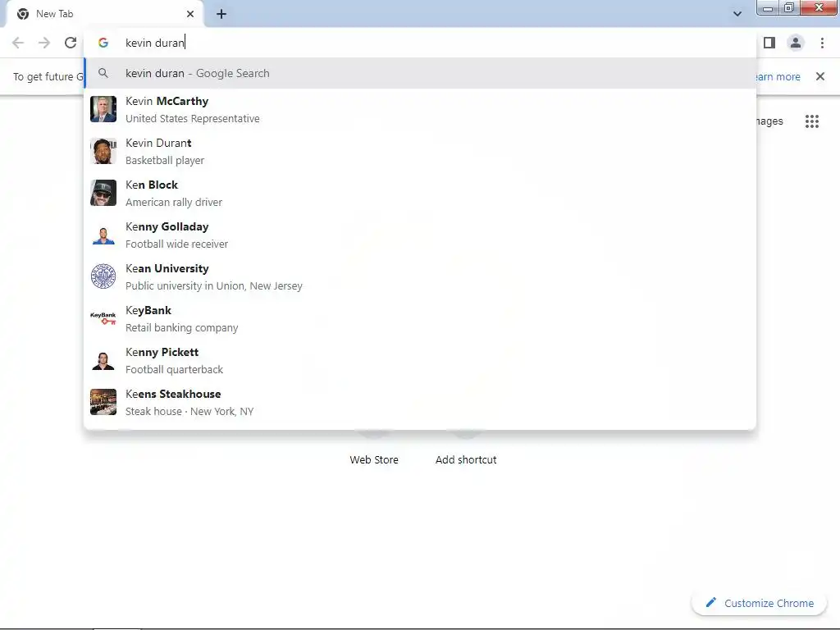Click 'Steak house · New York, NY' text

189,412
